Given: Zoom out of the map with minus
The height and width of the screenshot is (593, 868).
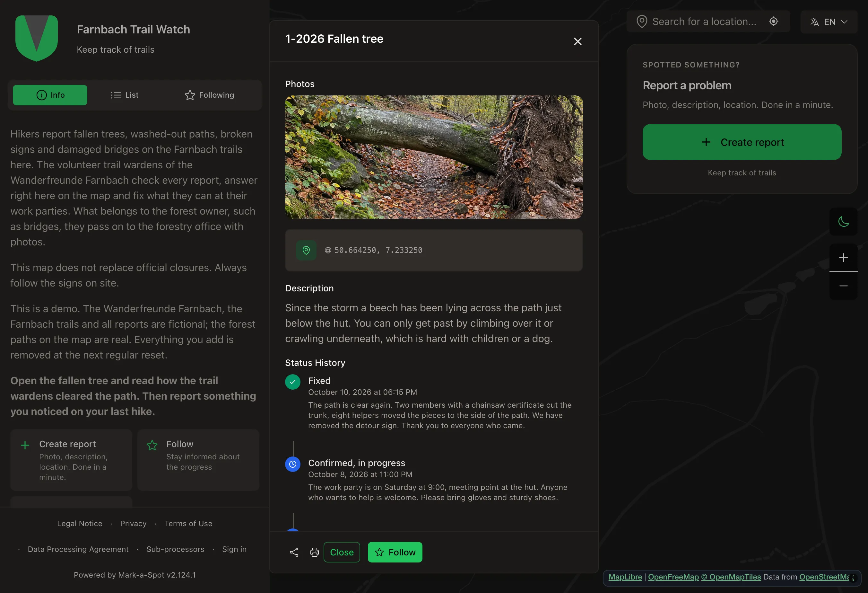Looking at the screenshot, I should (x=843, y=286).
